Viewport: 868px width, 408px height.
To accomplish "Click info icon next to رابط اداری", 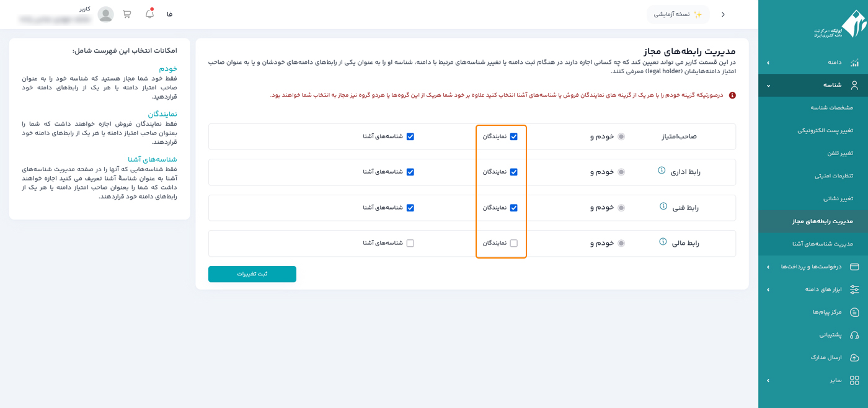I will pyautogui.click(x=662, y=171).
